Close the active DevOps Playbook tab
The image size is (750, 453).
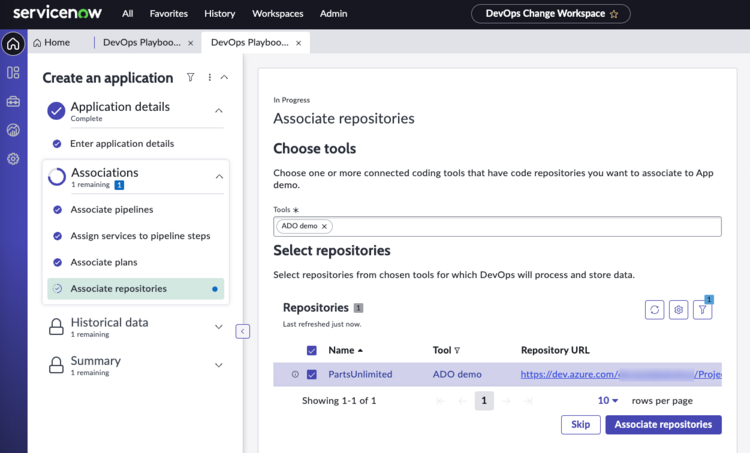tap(298, 43)
